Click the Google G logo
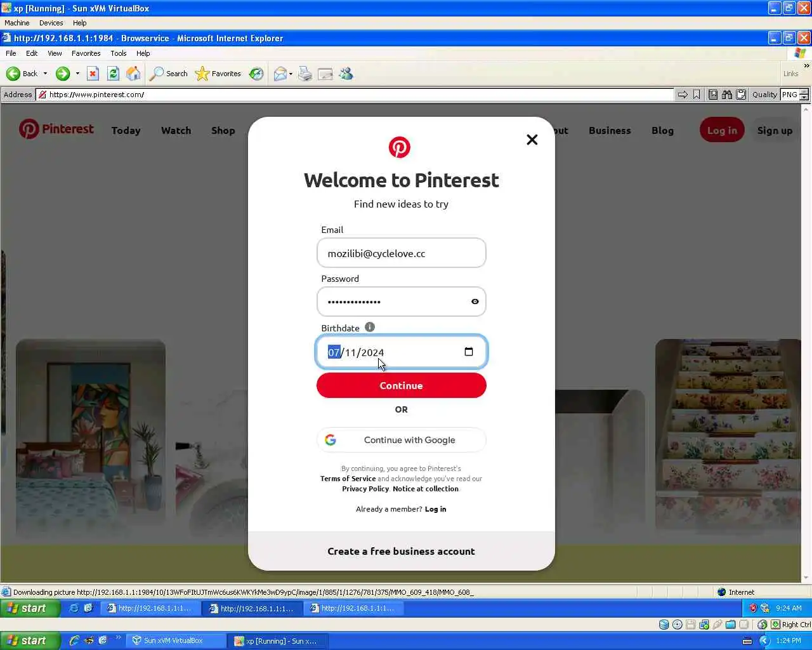The width and height of the screenshot is (812, 650). 331,440
